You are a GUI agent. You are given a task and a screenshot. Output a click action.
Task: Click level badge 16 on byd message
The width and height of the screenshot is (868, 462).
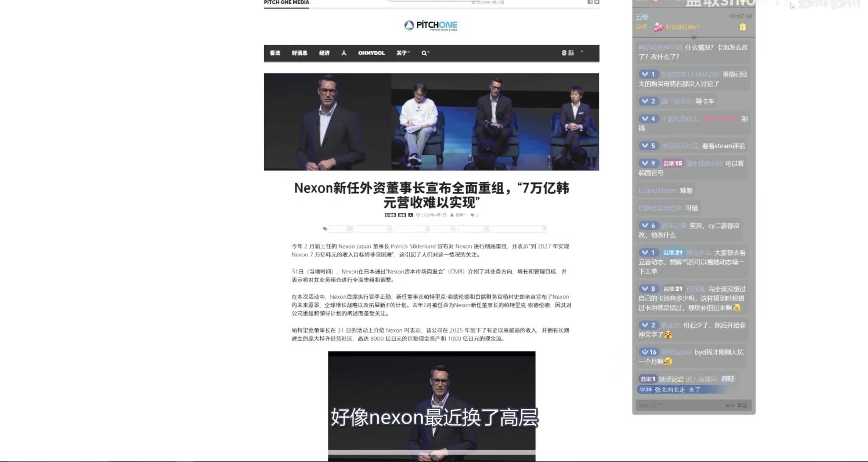pyautogui.click(x=649, y=352)
